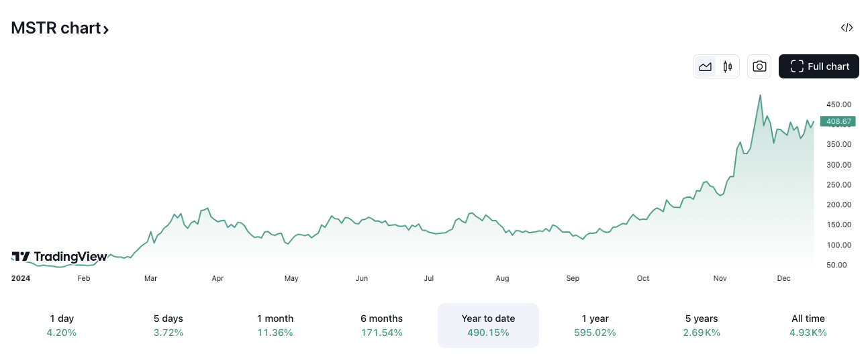The height and width of the screenshot is (358, 868).
Task: Take chart snapshot with camera icon
Action: (759, 66)
